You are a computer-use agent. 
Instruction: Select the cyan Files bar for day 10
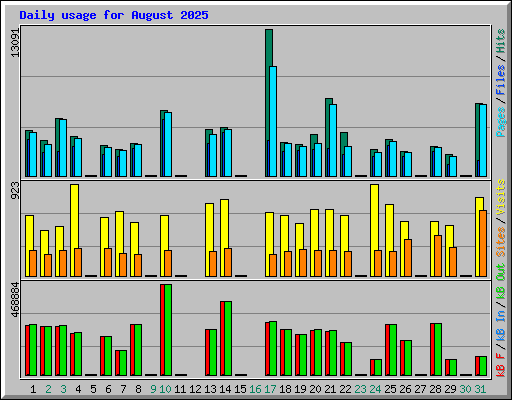(168, 144)
